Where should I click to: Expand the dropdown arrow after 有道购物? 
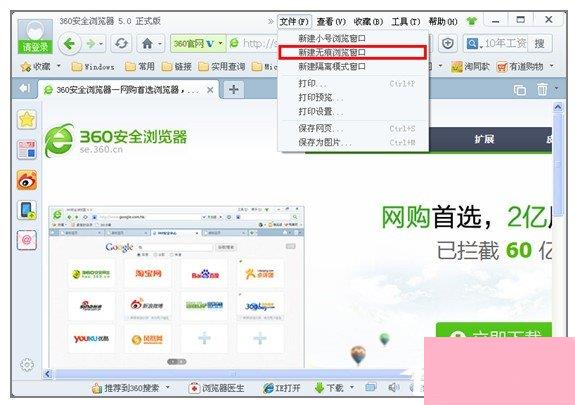(x=552, y=66)
